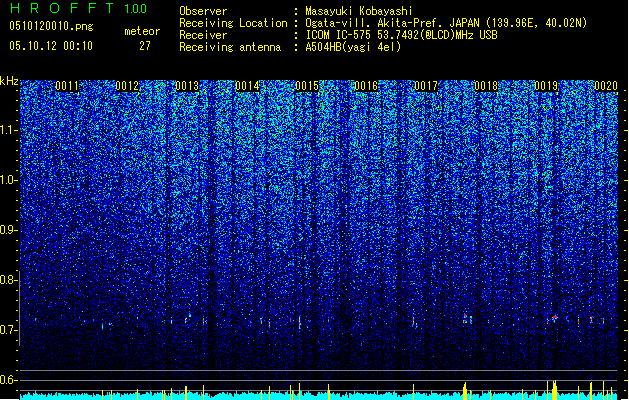The height and width of the screenshot is (400, 629).
Task: Click the HROFFT title text
Action: [62, 8]
